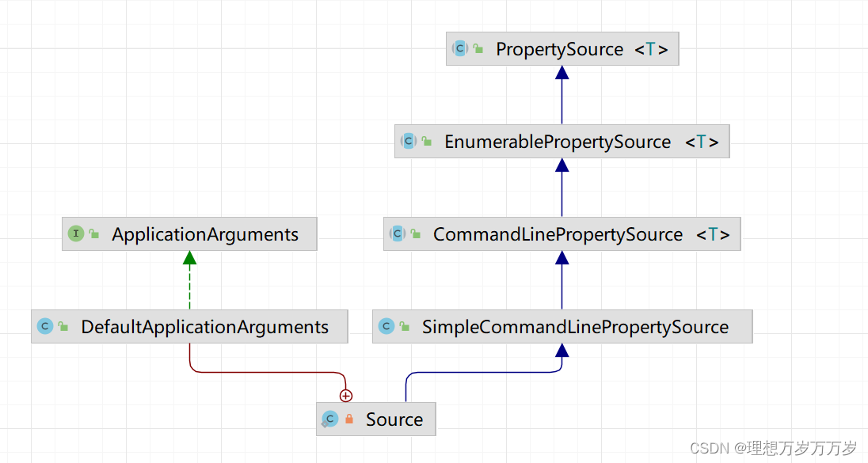Click the generic type T on CommandLinePropertySource
Screen dimensions: 868x463
click(x=713, y=235)
